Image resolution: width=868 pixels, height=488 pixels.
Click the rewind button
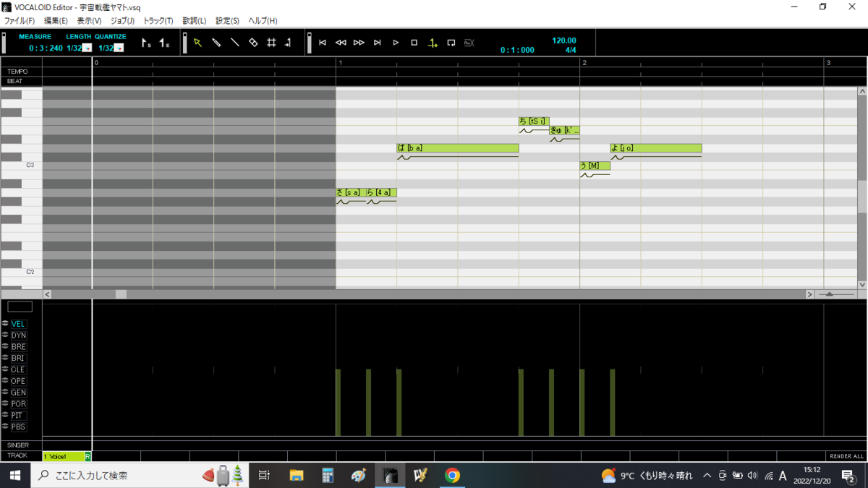(341, 43)
